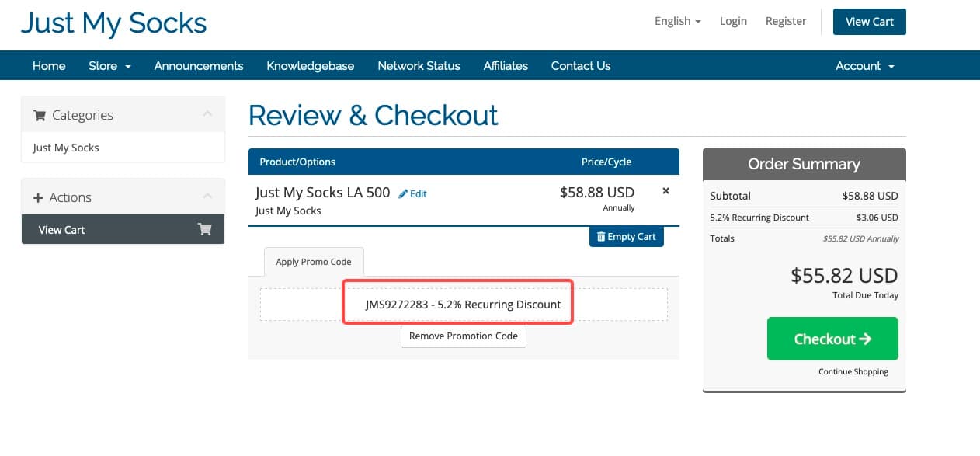Click View Cart in the Actions sidebar
Image resolution: width=980 pixels, height=456 pixels.
[123, 229]
